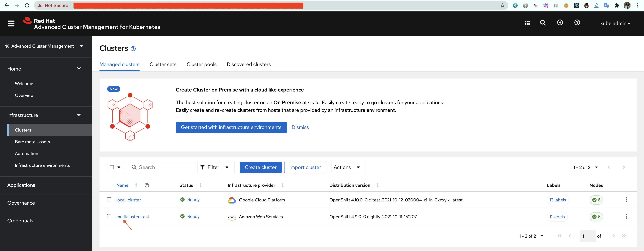Click the plus circle create resource icon
This screenshot has height=251, width=644.
click(x=560, y=23)
